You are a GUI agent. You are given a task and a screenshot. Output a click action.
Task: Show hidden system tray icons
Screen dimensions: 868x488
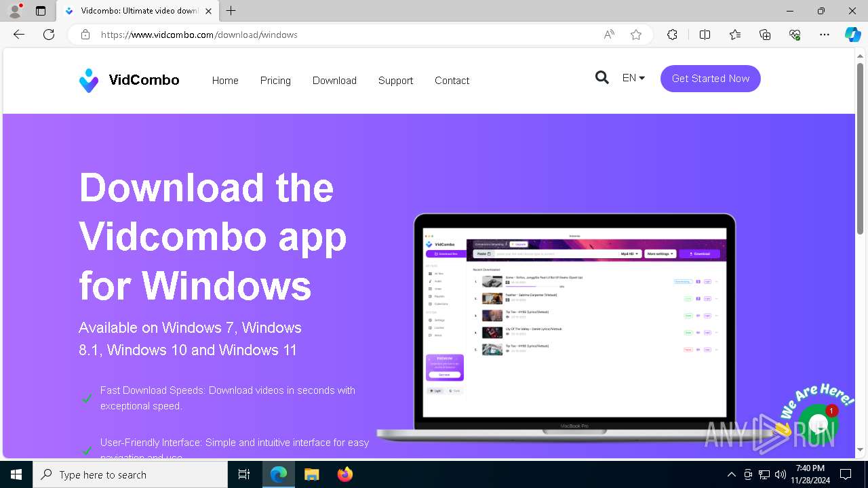coord(731,474)
